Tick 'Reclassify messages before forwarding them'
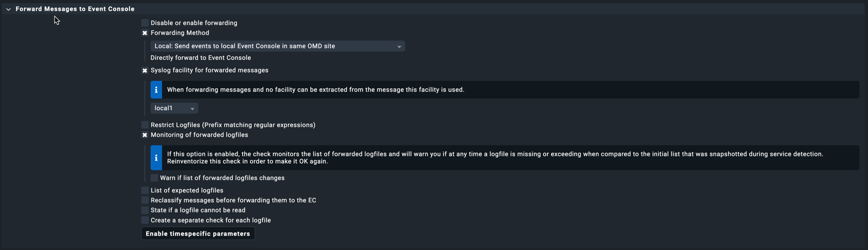Screen dimensions: 868x250 145,200
